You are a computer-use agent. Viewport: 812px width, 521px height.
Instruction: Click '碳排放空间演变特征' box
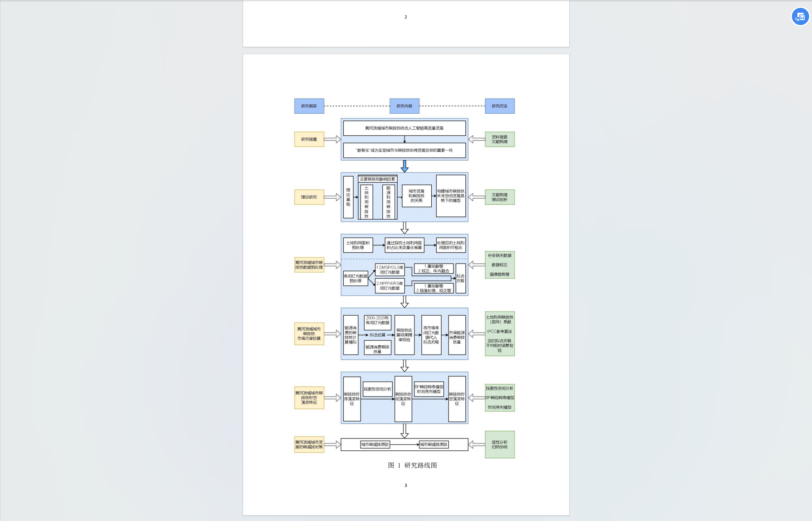pyautogui.click(x=403, y=399)
